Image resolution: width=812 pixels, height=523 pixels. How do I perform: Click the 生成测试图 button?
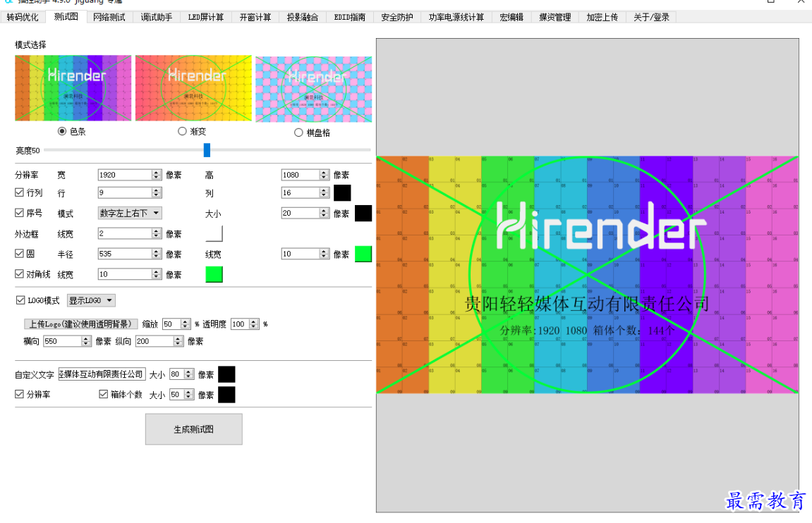(x=194, y=429)
